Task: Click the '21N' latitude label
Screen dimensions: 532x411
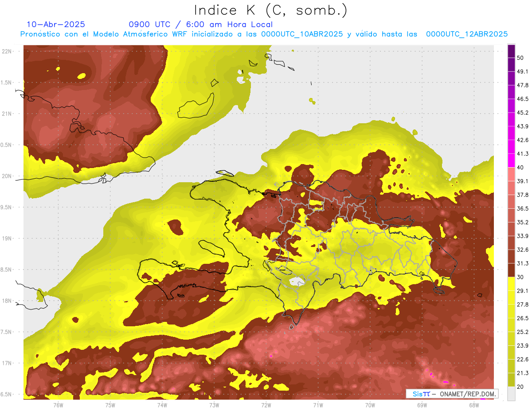Action: click(7, 114)
